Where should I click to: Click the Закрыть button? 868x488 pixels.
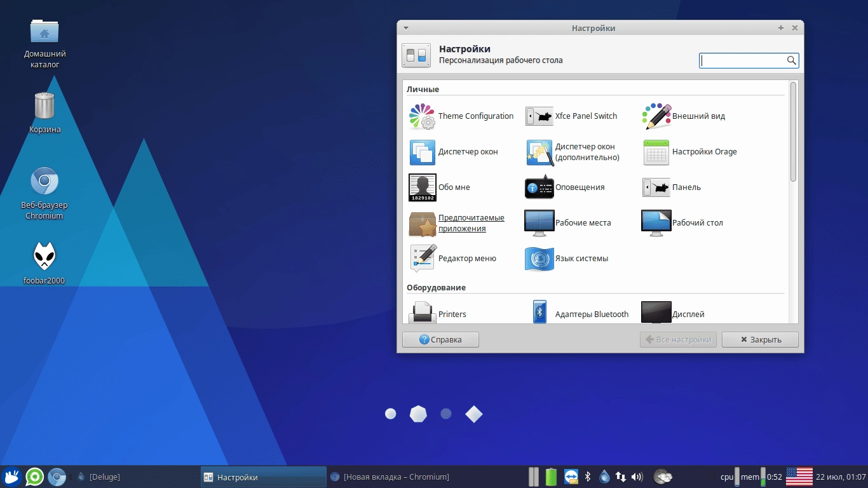pos(760,339)
